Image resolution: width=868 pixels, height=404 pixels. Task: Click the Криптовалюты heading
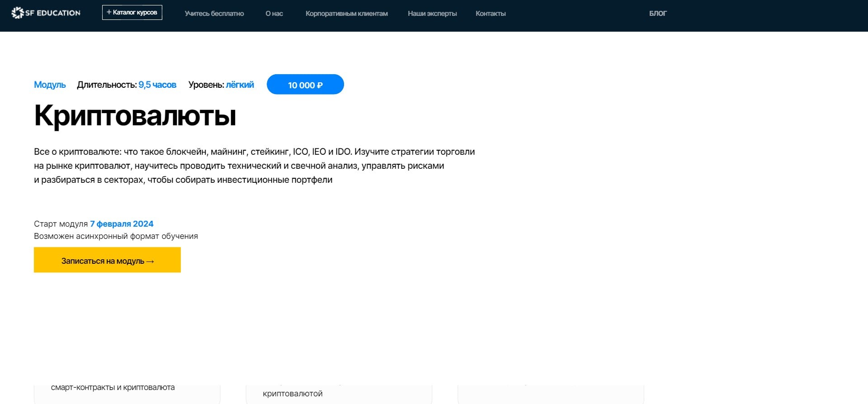[x=135, y=115]
